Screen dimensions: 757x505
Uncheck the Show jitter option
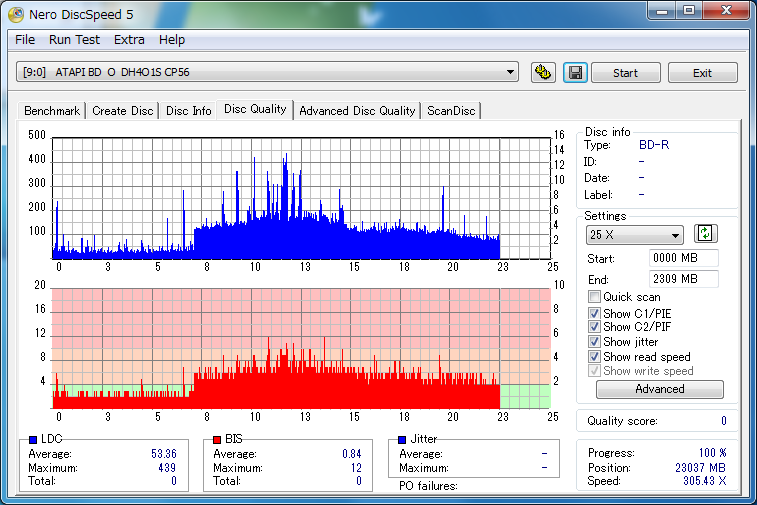594,342
